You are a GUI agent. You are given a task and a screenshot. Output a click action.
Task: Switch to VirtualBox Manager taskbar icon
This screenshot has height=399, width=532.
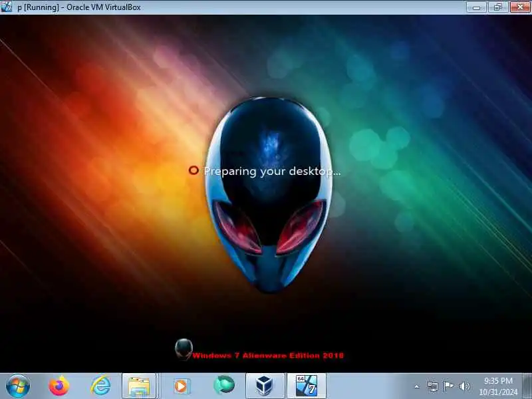pos(265,386)
